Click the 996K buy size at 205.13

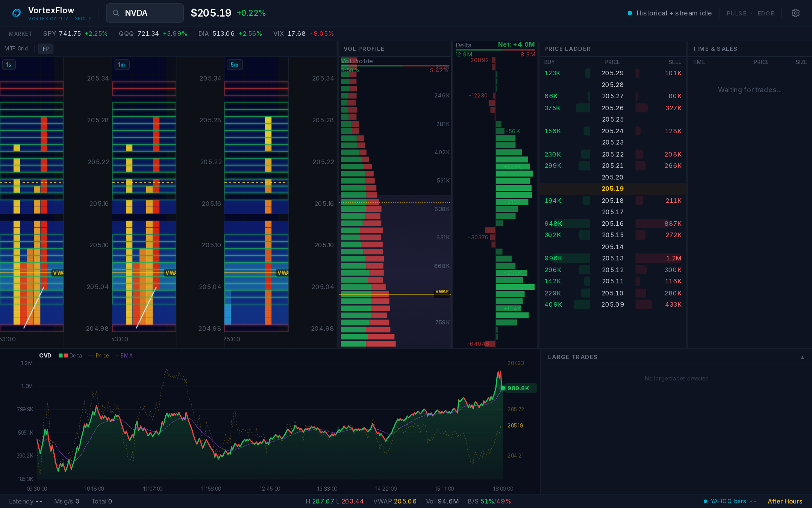click(x=553, y=258)
